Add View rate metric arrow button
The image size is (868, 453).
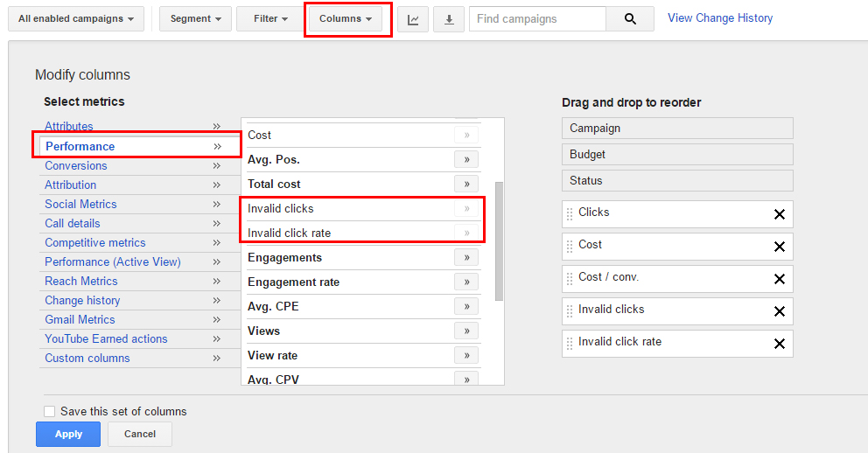point(466,355)
